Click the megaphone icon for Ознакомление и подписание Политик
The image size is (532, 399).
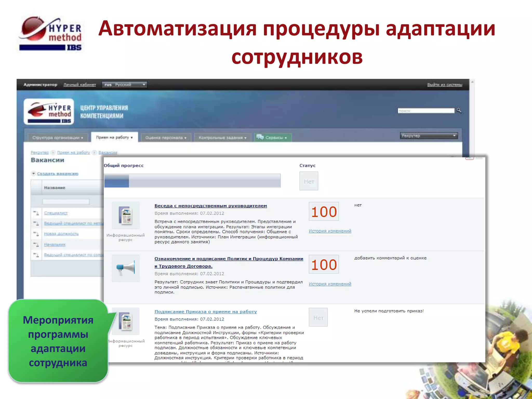pyautogui.click(x=125, y=268)
